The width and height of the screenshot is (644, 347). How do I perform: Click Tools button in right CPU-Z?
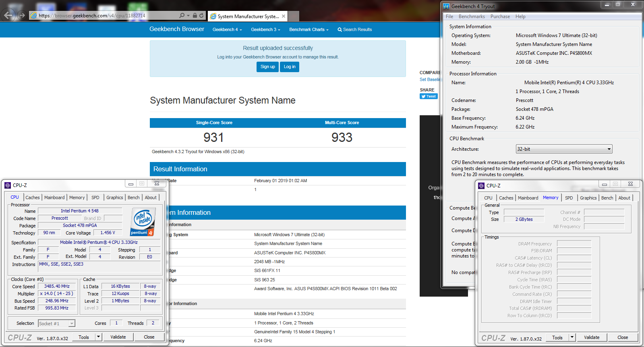[x=557, y=337]
